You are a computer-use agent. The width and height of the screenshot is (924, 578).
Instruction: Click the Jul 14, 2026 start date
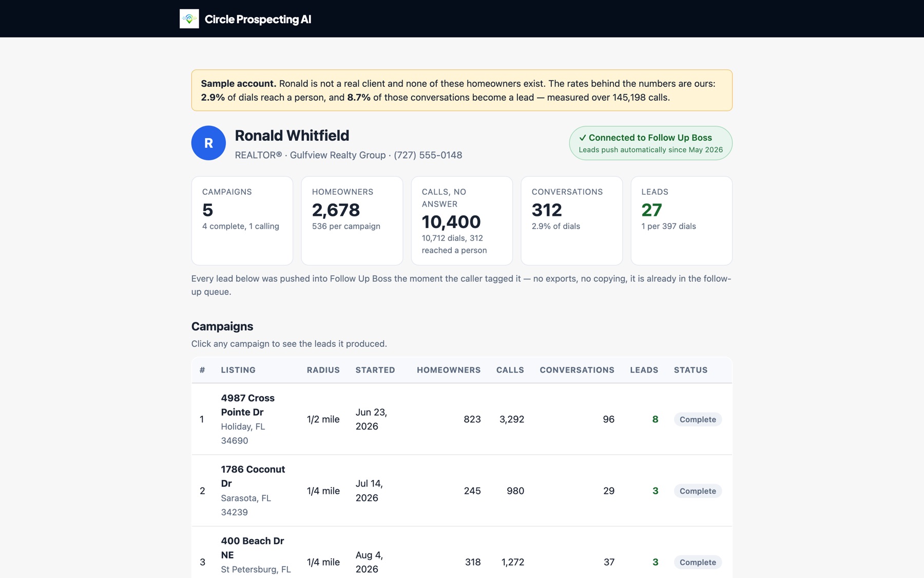369,491
